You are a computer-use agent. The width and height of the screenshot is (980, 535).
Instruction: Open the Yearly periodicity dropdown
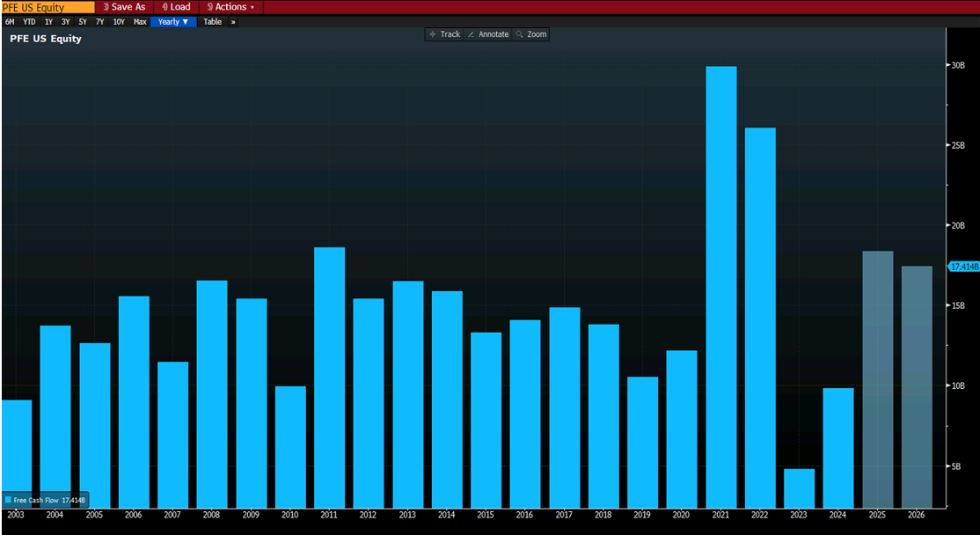pyautogui.click(x=173, y=22)
